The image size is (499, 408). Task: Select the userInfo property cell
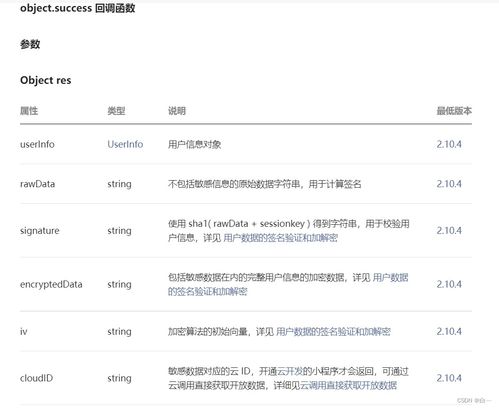37,144
